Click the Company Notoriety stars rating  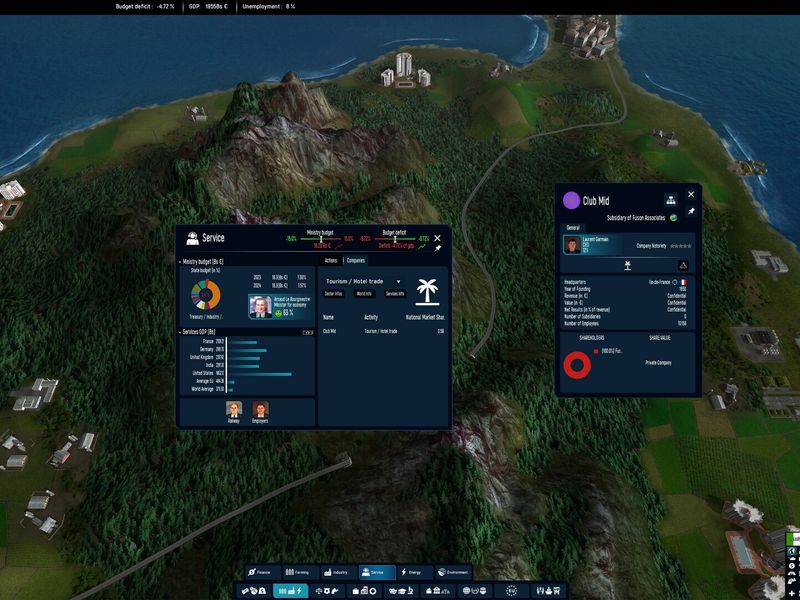click(x=681, y=246)
